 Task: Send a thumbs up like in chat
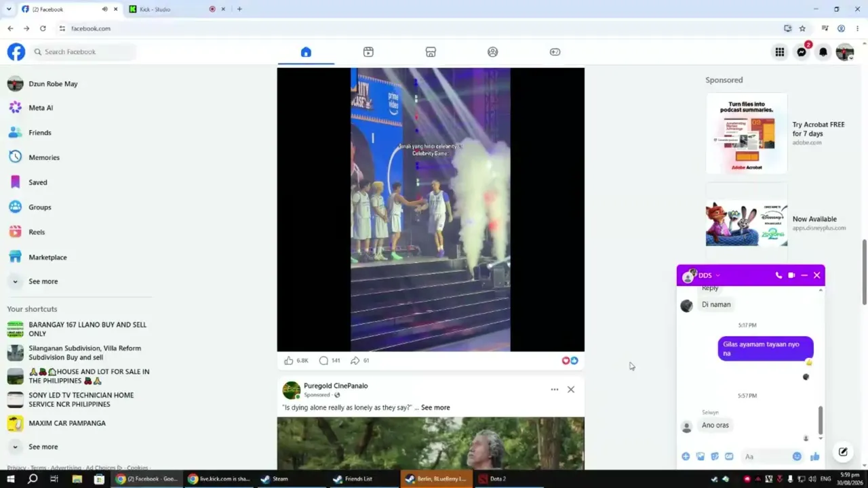point(815,457)
